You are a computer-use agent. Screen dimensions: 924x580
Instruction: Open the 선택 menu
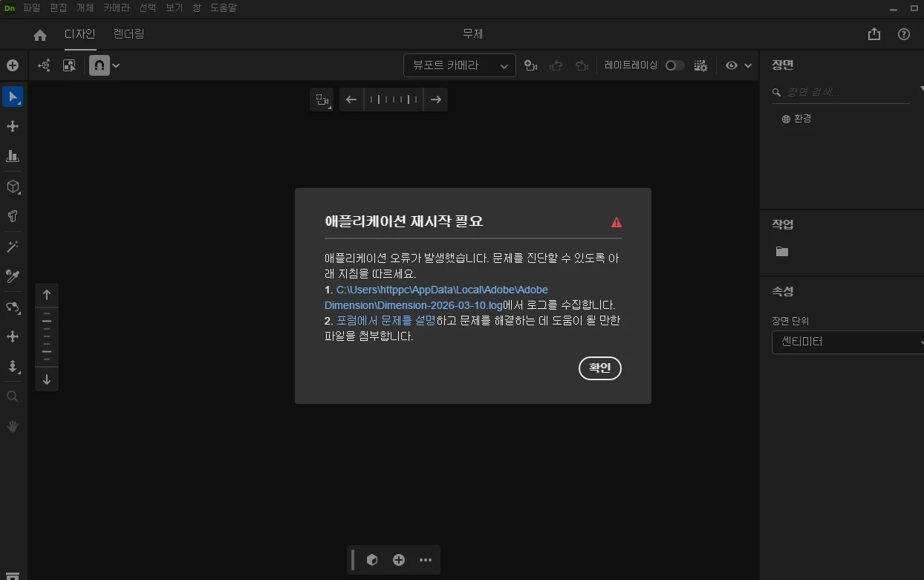148,8
